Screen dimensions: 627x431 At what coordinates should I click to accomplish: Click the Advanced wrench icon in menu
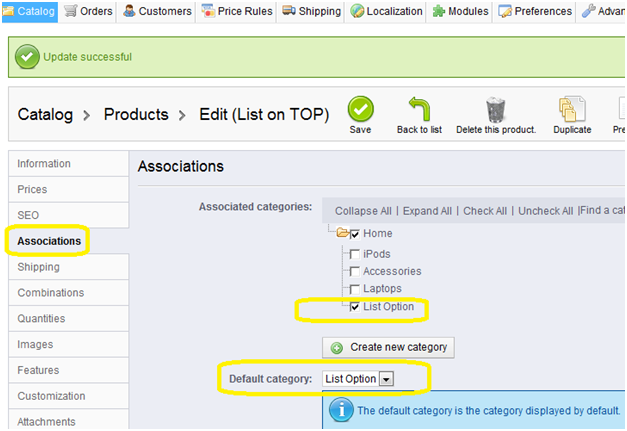pyautogui.click(x=588, y=11)
